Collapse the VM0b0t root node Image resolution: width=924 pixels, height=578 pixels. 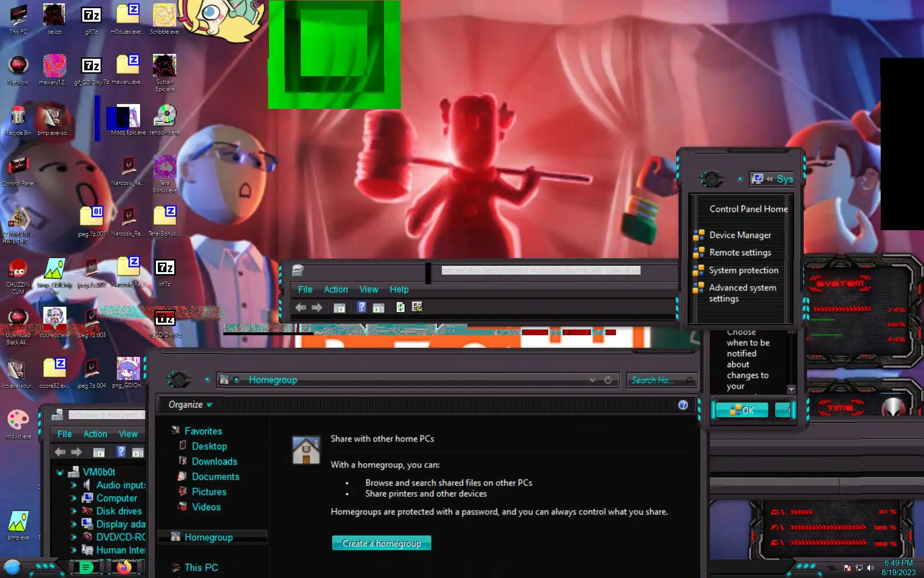[60, 473]
